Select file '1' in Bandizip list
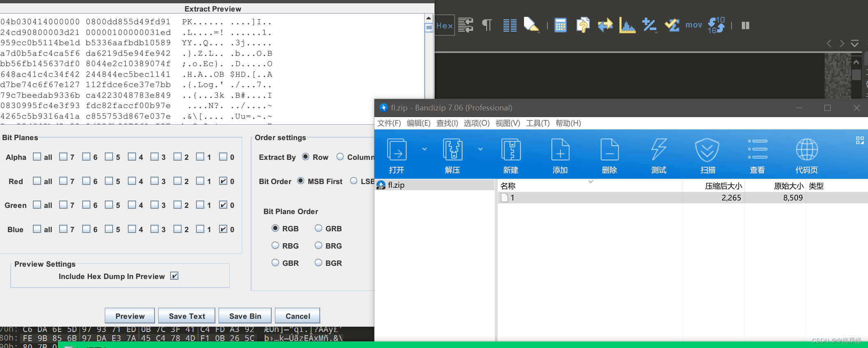The image size is (868, 348). click(x=683, y=198)
